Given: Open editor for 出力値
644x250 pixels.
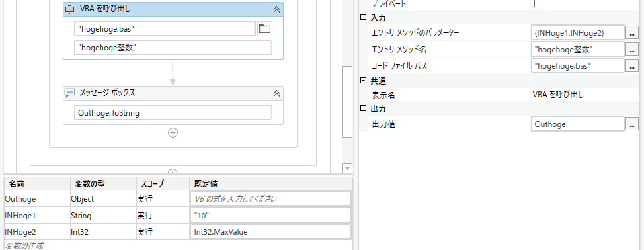Looking at the screenshot, I should tap(631, 124).
